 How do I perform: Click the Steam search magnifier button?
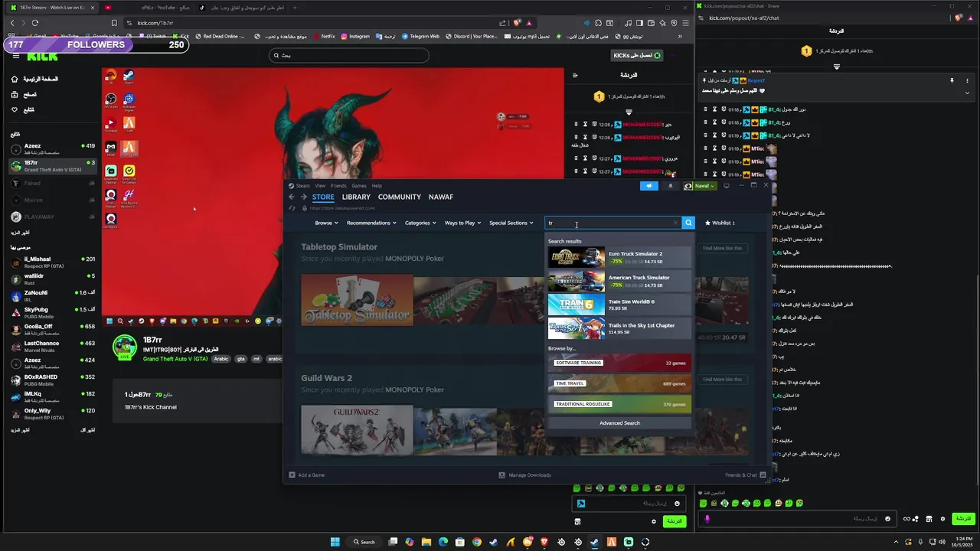pos(688,223)
